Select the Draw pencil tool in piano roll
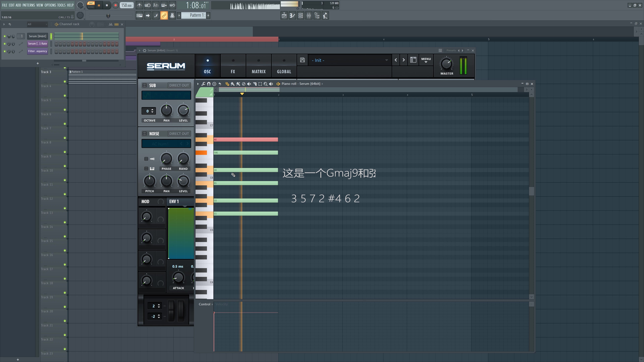 [227, 84]
